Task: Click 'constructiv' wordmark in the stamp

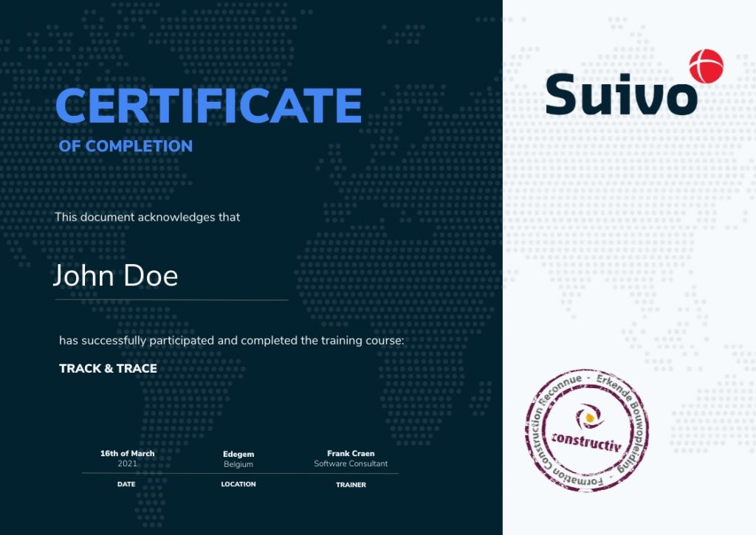Action: [x=586, y=442]
